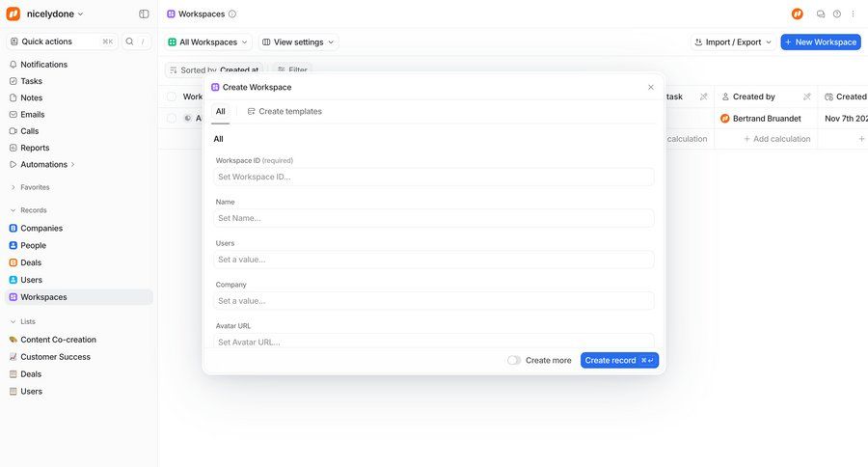Click the Filter button
The width and height of the screenshot is (868, 467).
[x=292, y=69]
